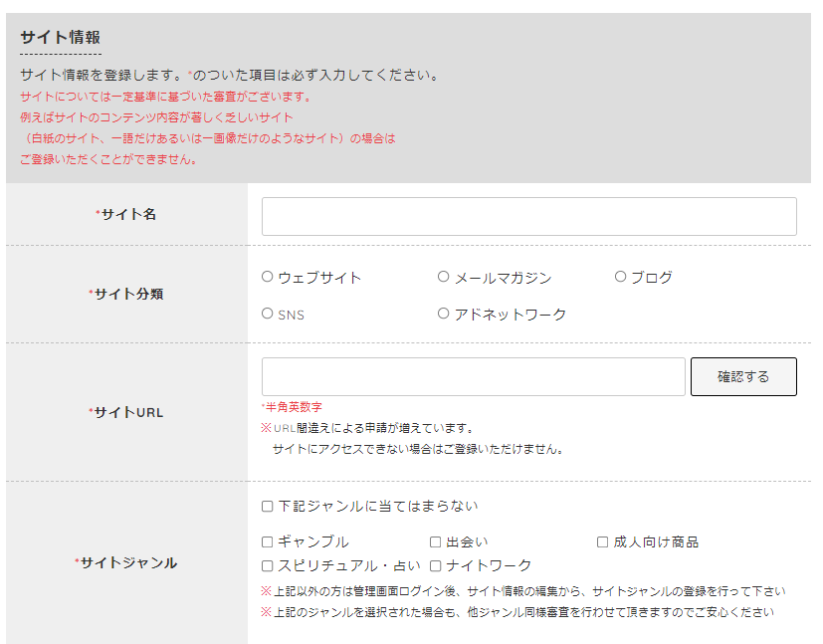
Task: Click the *サイトURL field label
Action: [126, 412]
